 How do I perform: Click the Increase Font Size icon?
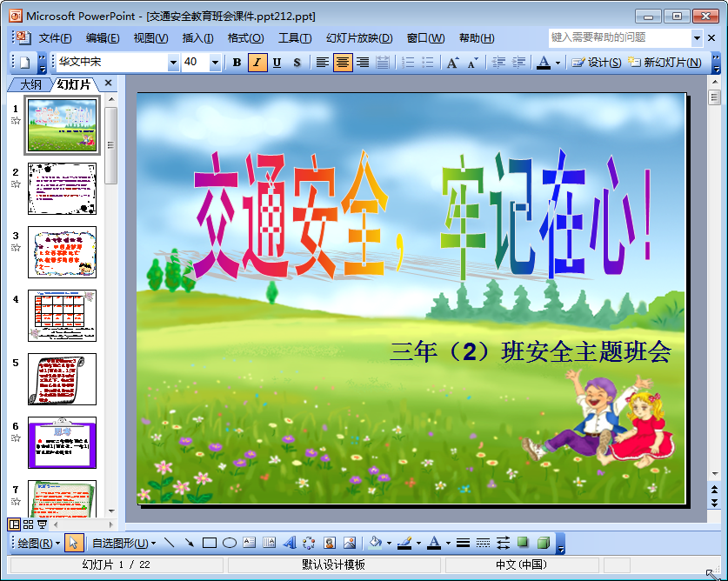coord(452,62)
